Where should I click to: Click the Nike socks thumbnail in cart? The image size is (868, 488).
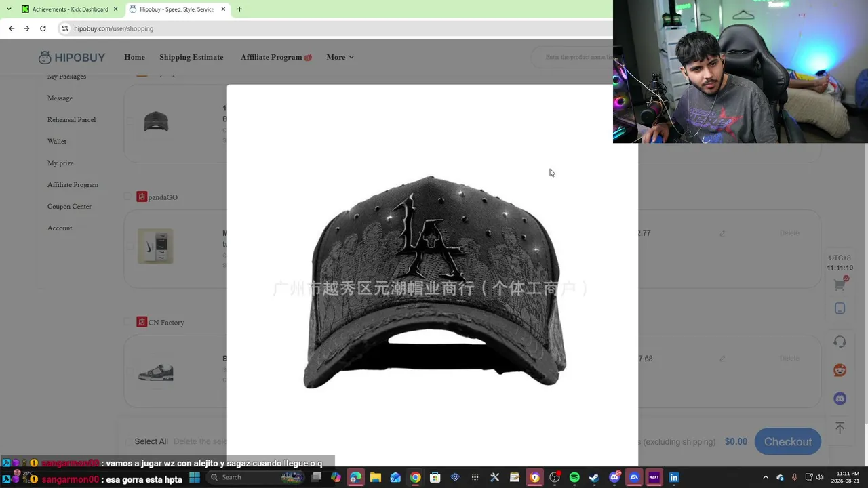[156, 246]
